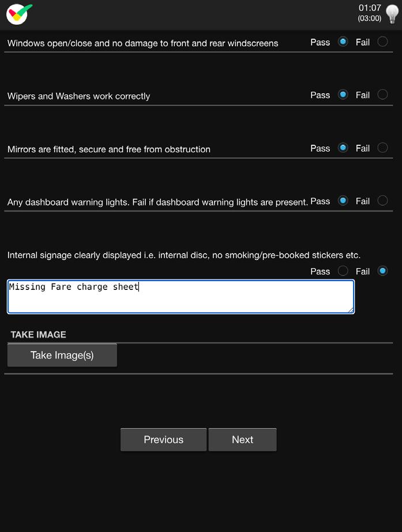Go to Previous page

click(x=163, y=440)
